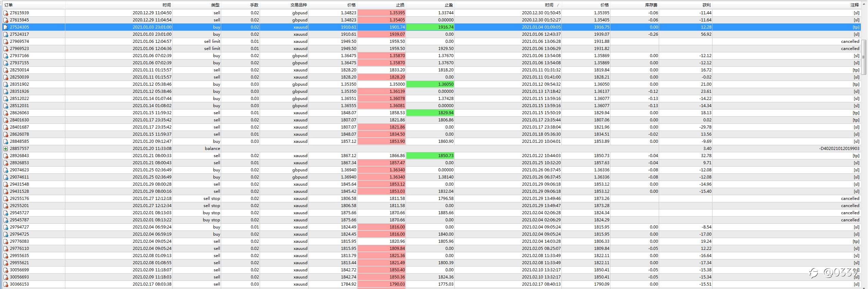Click the icon beside order 29074623
The width and height of the screenshot is (868, 289).
(6, 170)
